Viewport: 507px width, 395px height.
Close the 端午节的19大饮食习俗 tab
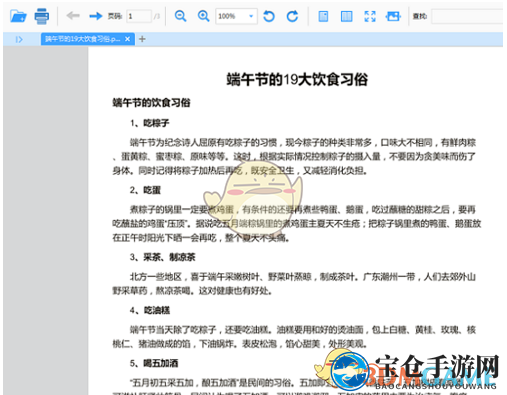point(127,39)
